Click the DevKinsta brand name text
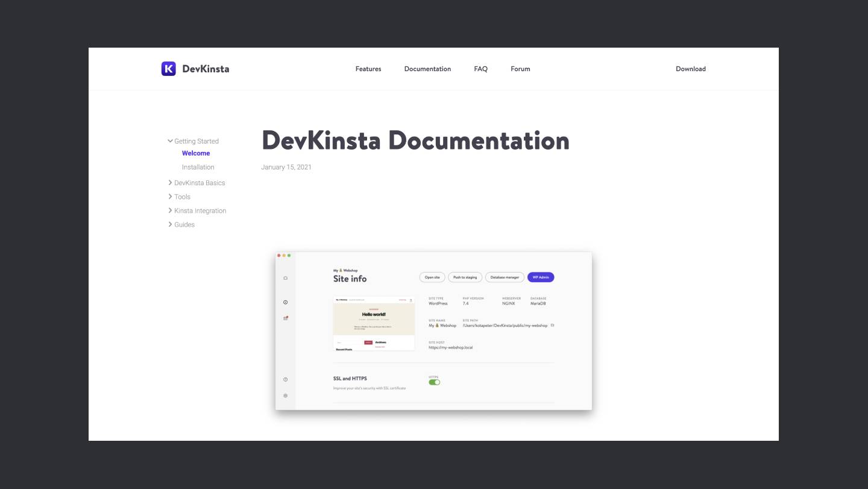868x489 pixels. 206,69
